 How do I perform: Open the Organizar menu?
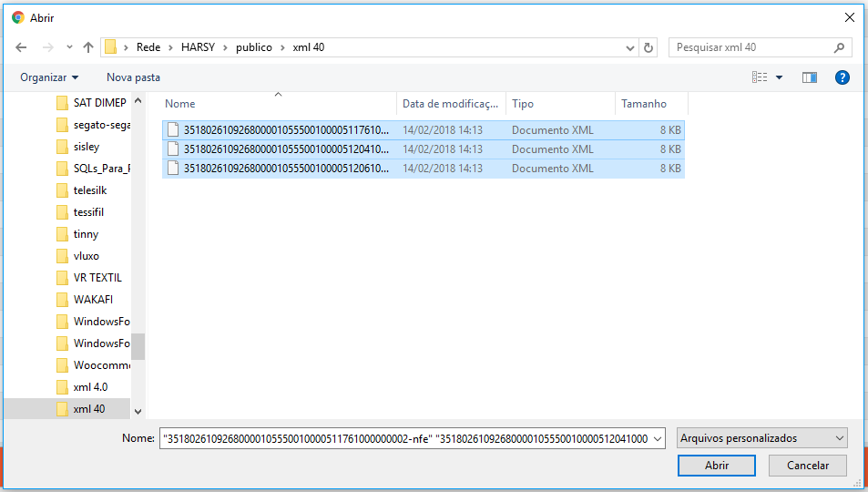49,77
